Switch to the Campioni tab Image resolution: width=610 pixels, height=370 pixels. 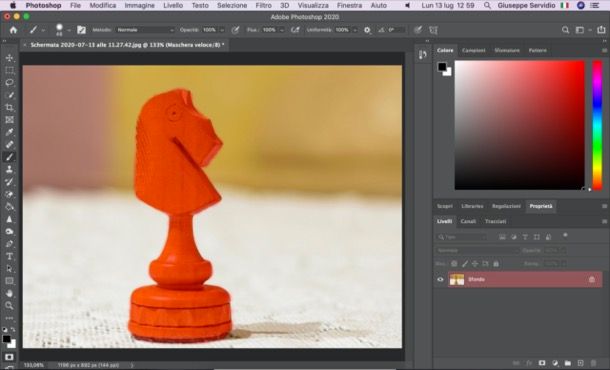click(x=473, y=51)
